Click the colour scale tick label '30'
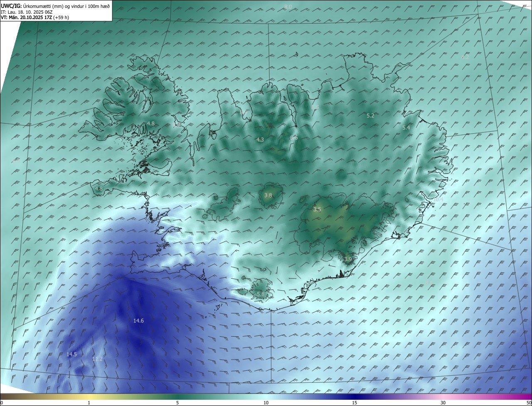532x406 pixels. [x=443, y=403]
